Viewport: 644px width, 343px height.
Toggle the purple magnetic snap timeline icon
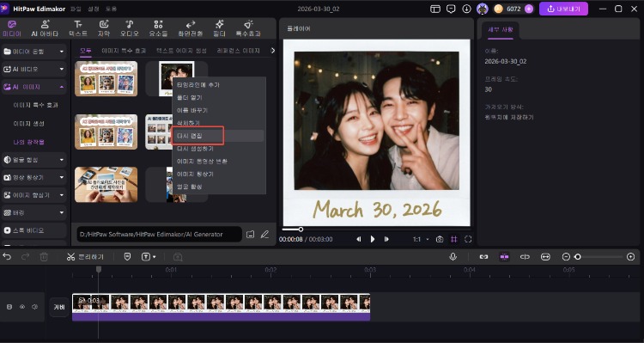[x=504, y=257]
